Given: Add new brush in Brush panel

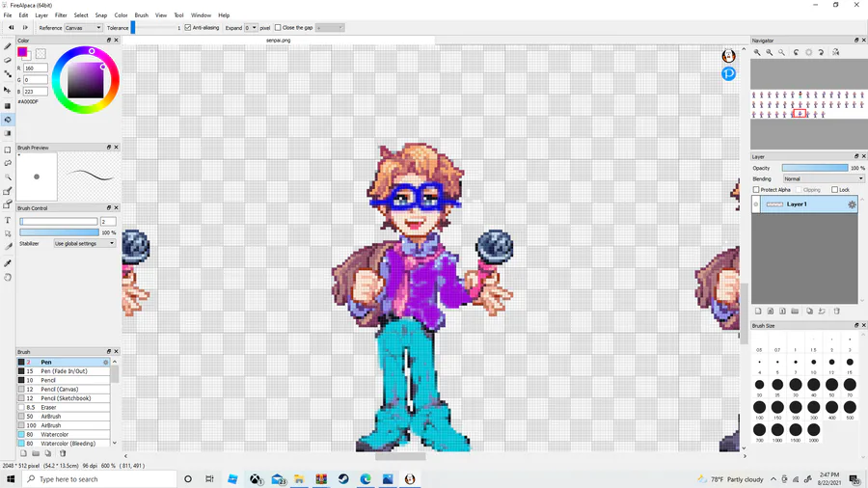Looking at the screenshot, I should click(24, 453).
